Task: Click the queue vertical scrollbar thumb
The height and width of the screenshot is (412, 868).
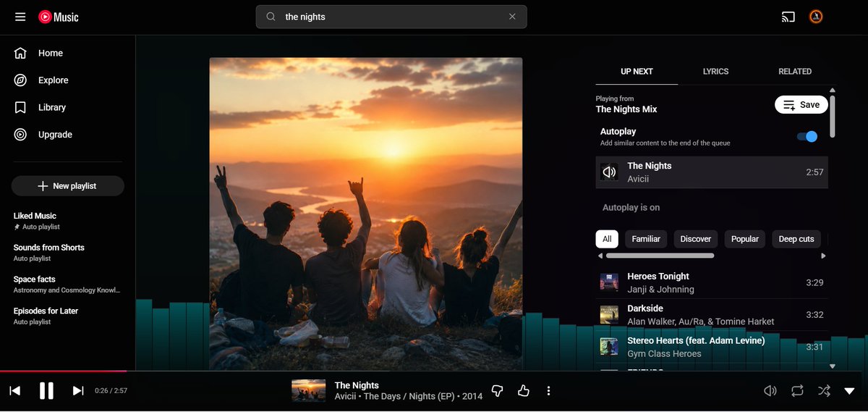Action: (833, 116)
